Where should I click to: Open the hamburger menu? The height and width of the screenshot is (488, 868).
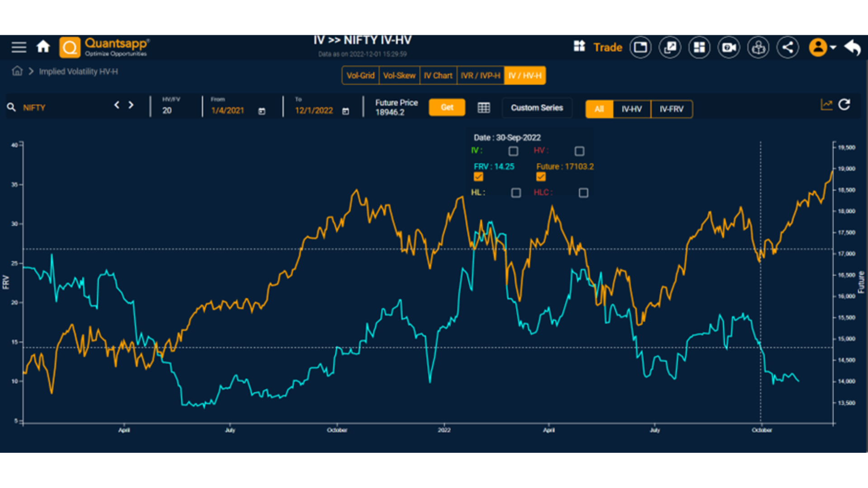click(x=19, y=47)
